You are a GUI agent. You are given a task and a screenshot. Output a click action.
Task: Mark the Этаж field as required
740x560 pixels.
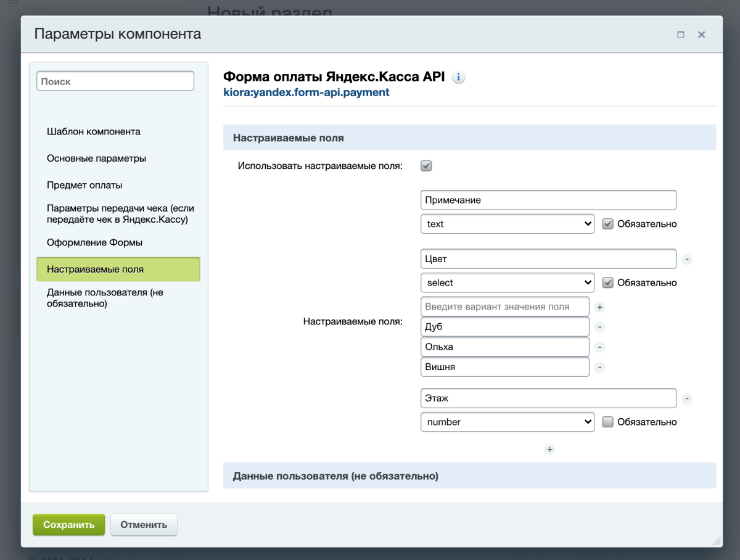[607, 422]
